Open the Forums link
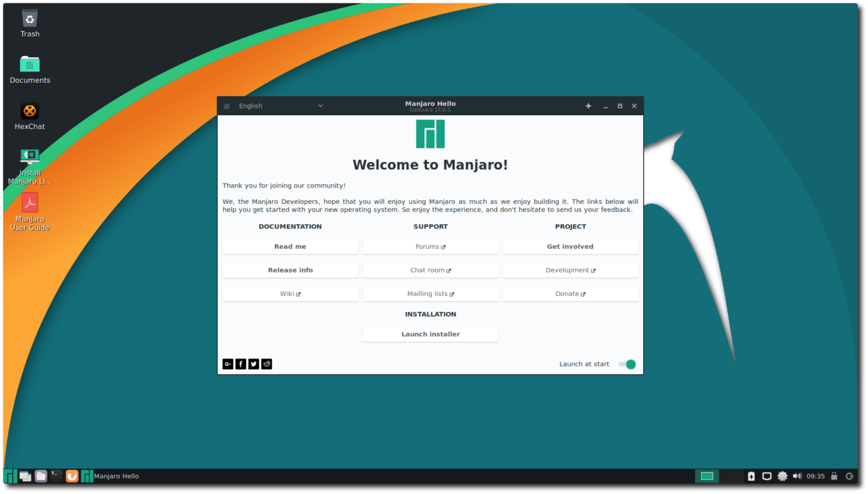The width and height of the screenshot is (868, 494). point(430,246)
